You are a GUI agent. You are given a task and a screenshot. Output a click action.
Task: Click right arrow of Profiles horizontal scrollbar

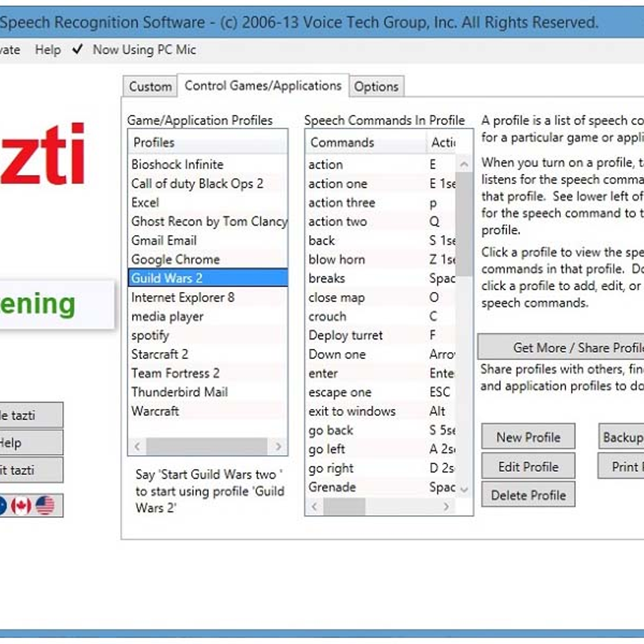[278, 446]
